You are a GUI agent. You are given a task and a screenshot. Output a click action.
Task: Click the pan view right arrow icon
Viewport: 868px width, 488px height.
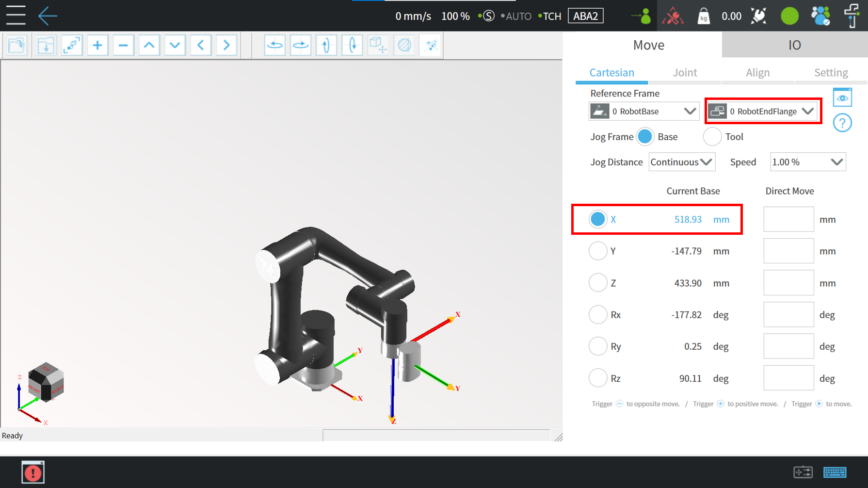226,46
